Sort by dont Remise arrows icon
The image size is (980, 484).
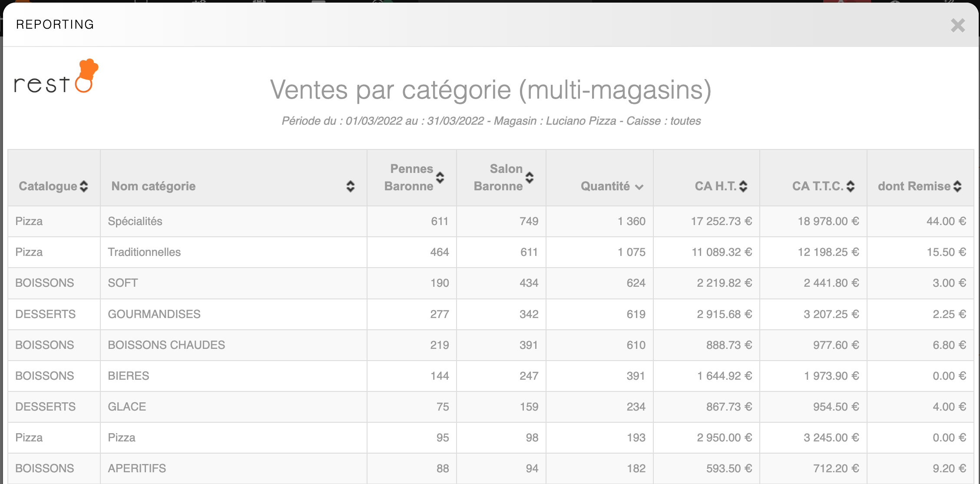tap(957, 186)
